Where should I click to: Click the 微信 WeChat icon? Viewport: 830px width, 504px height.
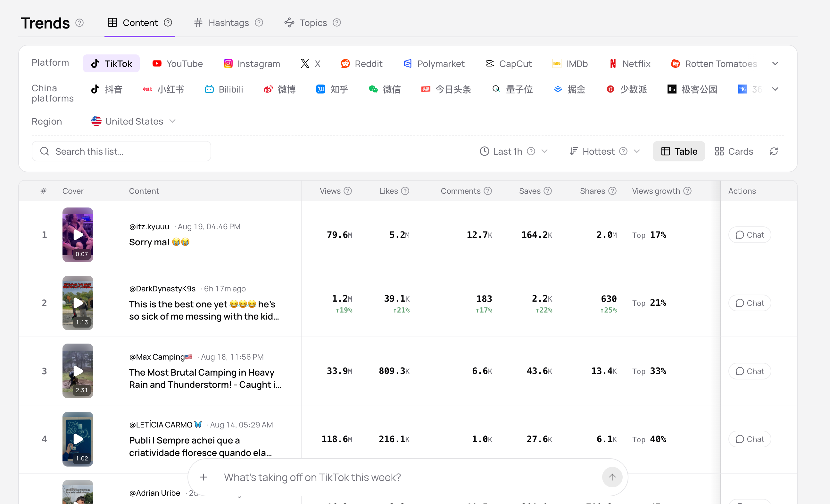(373, 89)
